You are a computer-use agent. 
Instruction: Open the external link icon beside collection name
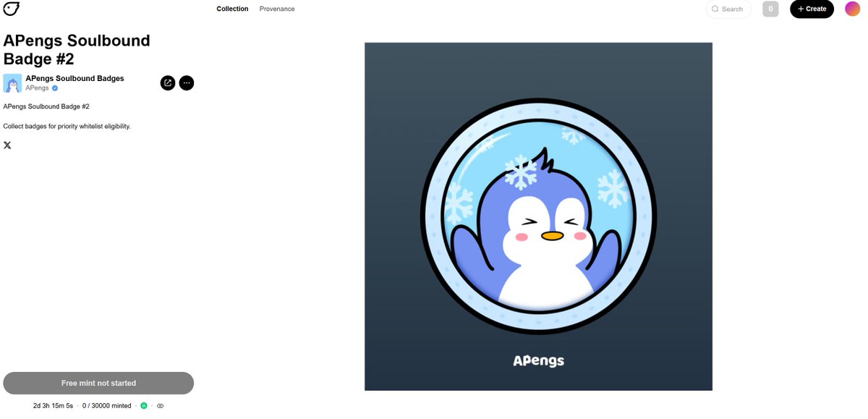click(x=168, y=83)
